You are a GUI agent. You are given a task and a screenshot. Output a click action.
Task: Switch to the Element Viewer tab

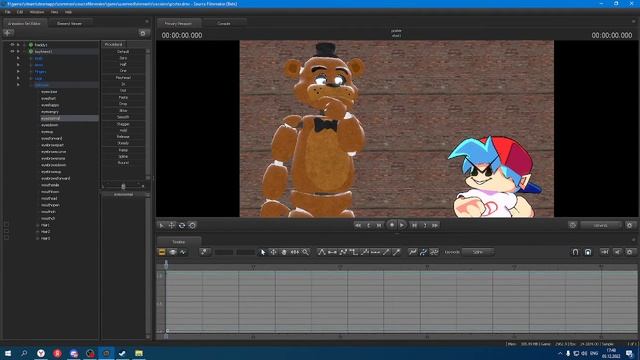click(x=69, y=24)
